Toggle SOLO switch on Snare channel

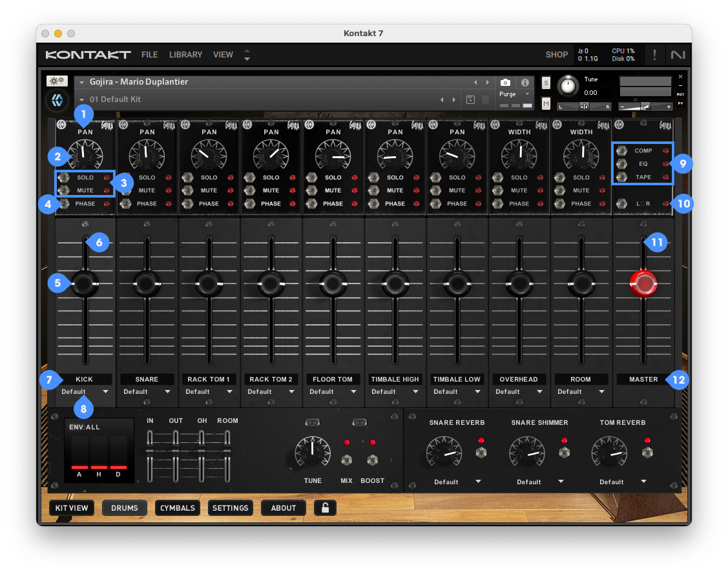(126, 178)
